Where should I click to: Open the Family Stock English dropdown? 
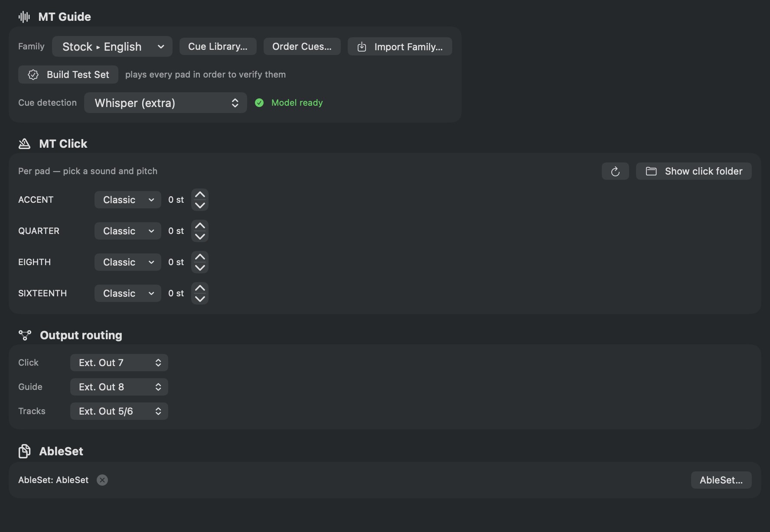pyautogui.click(x=112, y=46)
